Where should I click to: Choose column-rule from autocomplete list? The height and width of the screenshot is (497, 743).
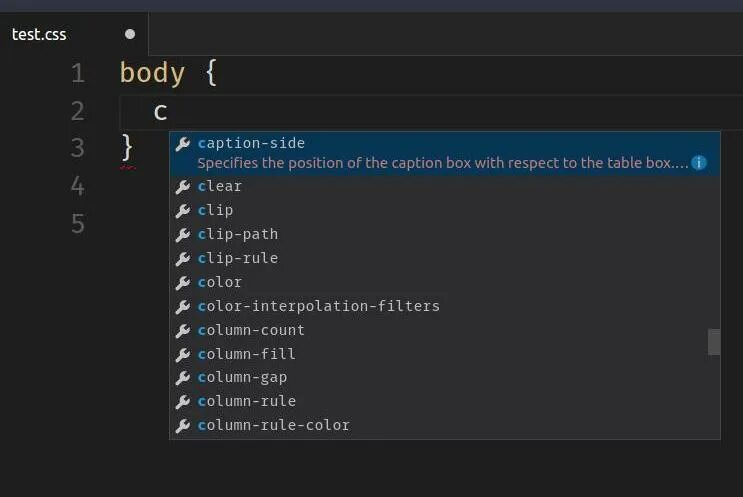point(246,402)
